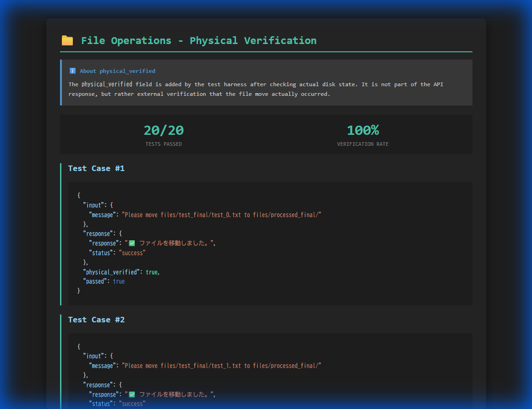Click the green checkmark icon in Test Case #2 response

[x=131, y=394]
